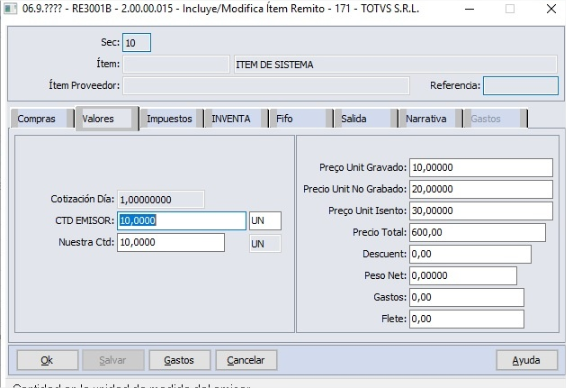Image resolution: width=566 pixels, height=388 pixels.
Task: Edit the Preço Unit Gravado field
Action: 481,167
